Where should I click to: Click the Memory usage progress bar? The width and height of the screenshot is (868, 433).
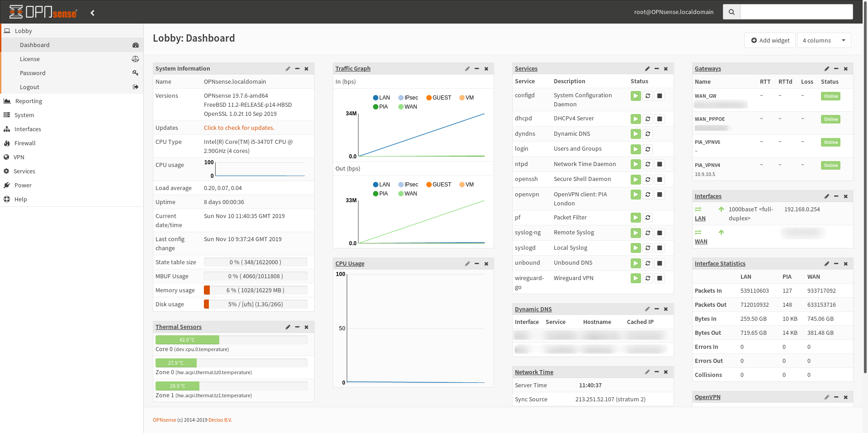pyautogui.click(x=255, y=290)
